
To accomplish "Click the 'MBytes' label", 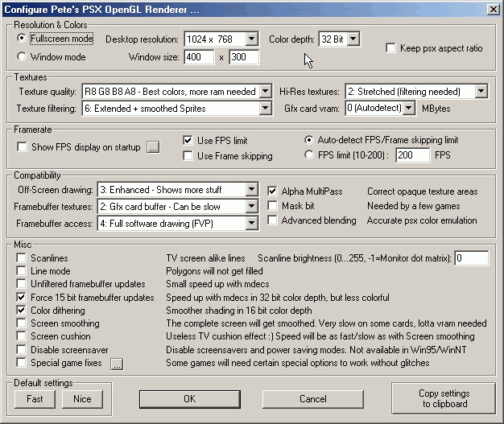I will [436, 109].
